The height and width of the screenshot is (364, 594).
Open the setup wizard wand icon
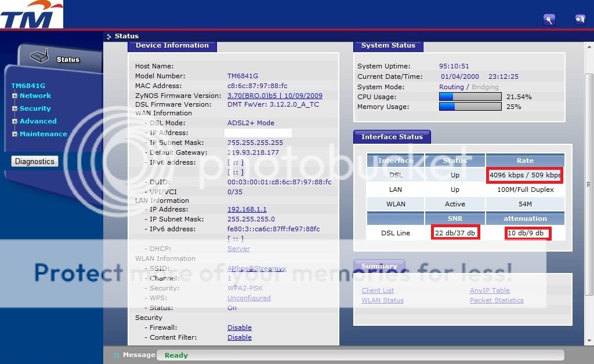coord(549,20)
